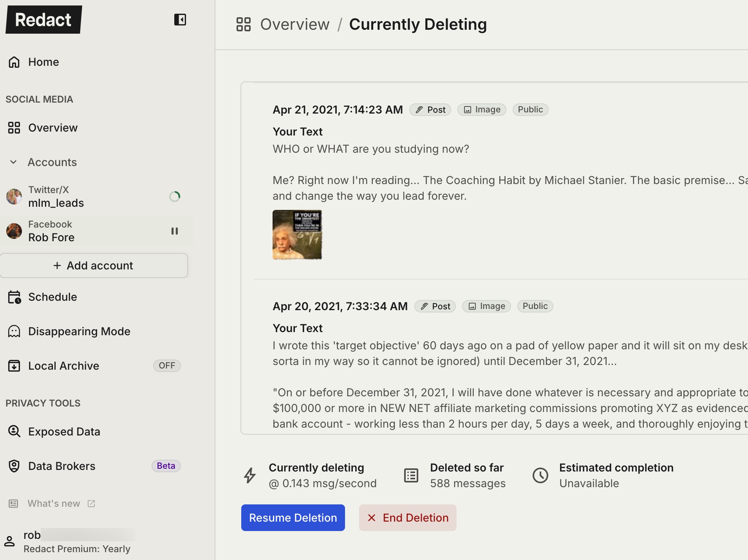
Task: Go to Overview breadcrumb link
Action: pyautogui.click(x=295, y=24)
